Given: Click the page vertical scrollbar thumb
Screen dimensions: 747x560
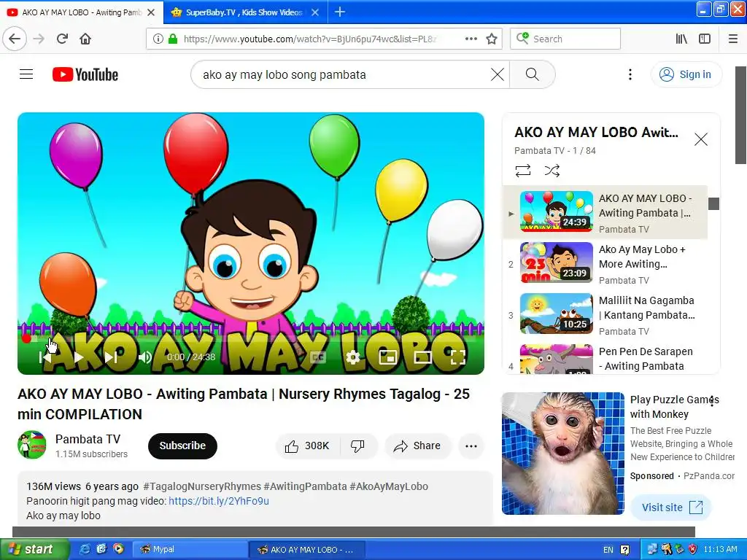Looking at the screenshot, I should point(741,115).
